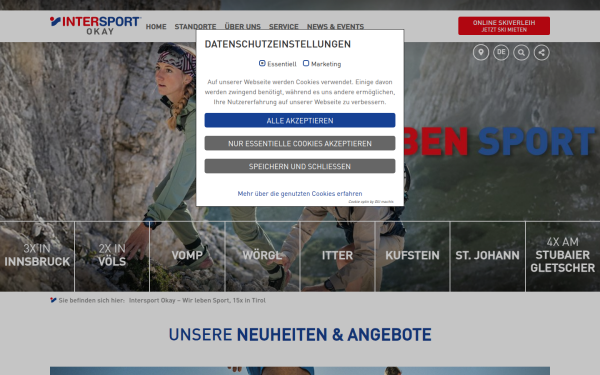
Task: Click the Intersport Okay logo
Action: (95, 26)
